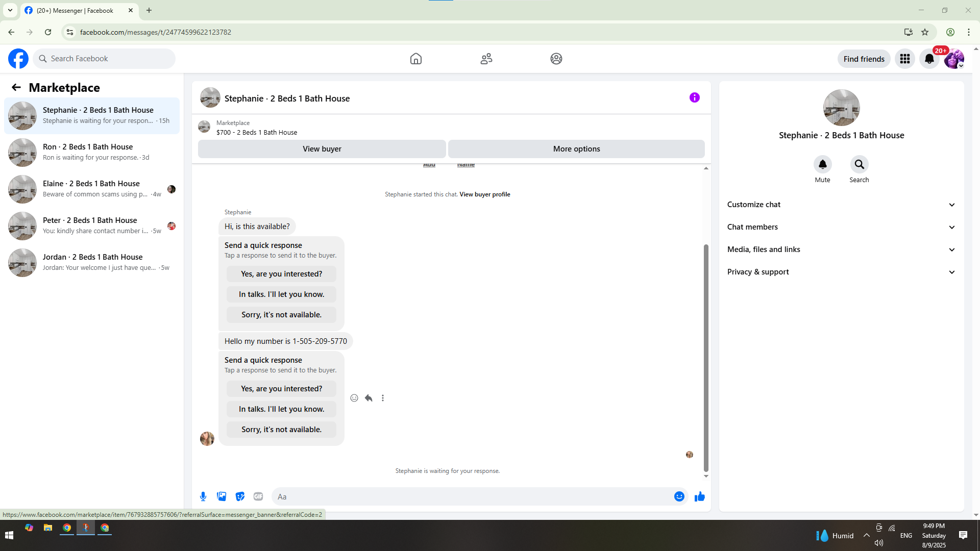980x551 pixels.
Task: Click the voice clip microphone icon
Action: (x=203, y=496)
